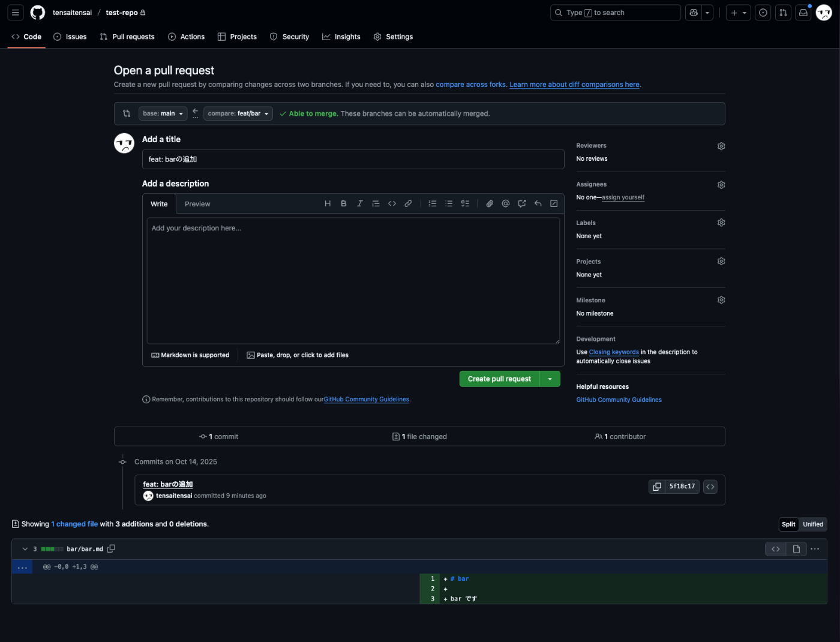The height and width of the screenshot is (642, 840).
Task: Open the Insights repository tab
Action: [341, 37]
